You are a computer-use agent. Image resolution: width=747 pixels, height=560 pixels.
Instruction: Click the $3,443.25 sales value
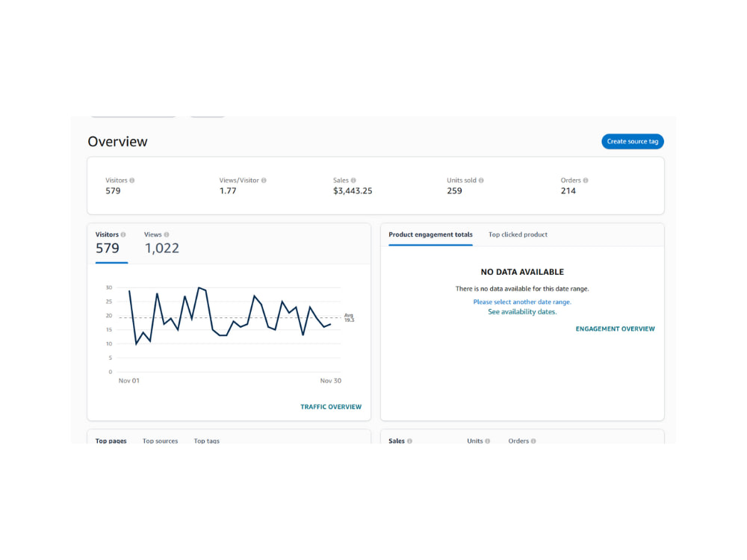[353, 191]
